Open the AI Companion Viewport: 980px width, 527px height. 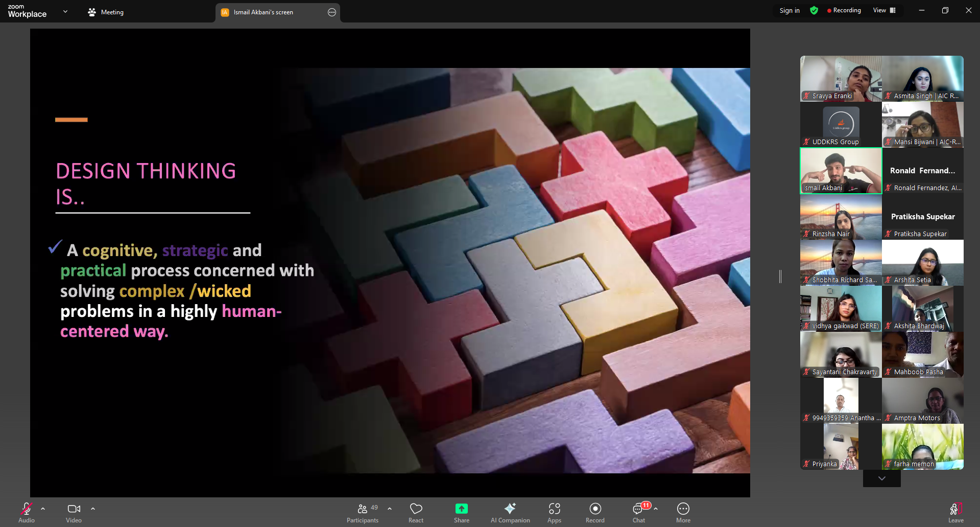coord(510,513)
